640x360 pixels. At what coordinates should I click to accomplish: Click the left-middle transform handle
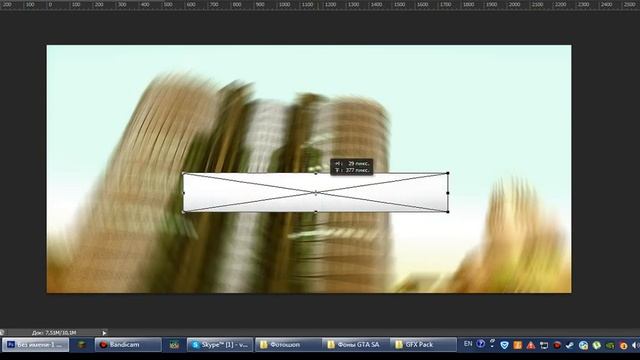(183, 193)
